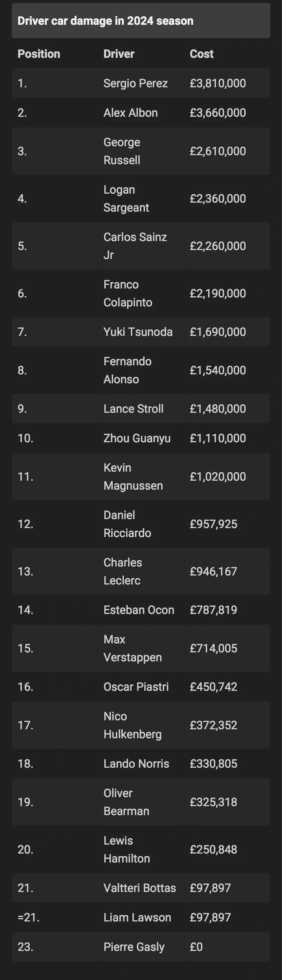Screen dimensions: 282x980
Task: Select Oscar Piastri's cost £450,742
Action: [x=213, y=687]
